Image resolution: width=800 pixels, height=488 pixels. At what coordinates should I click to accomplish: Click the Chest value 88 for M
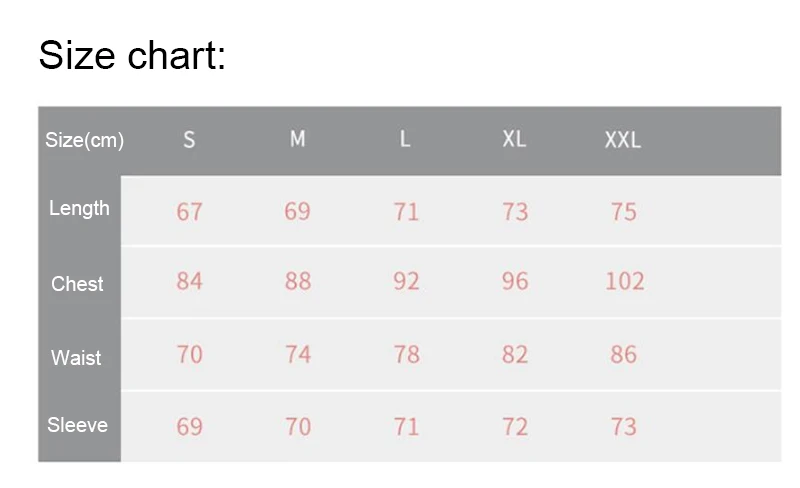(298, 281)
